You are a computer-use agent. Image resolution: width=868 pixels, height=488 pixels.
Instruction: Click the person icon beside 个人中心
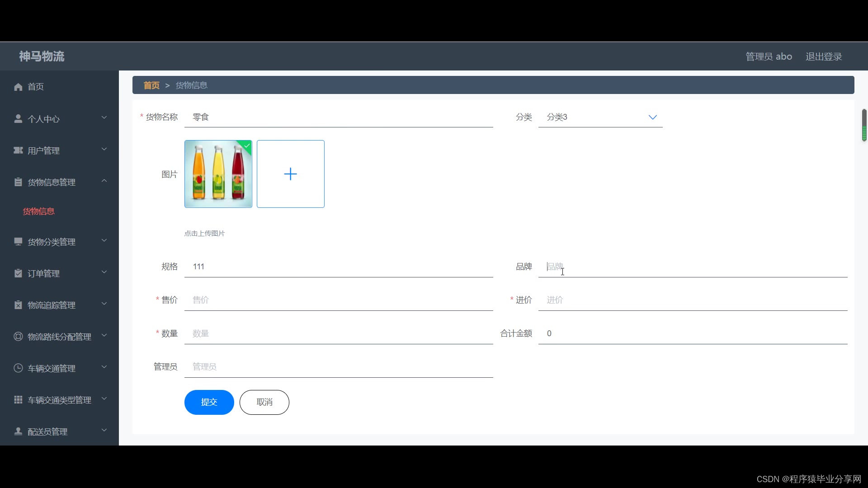point(18,119)
